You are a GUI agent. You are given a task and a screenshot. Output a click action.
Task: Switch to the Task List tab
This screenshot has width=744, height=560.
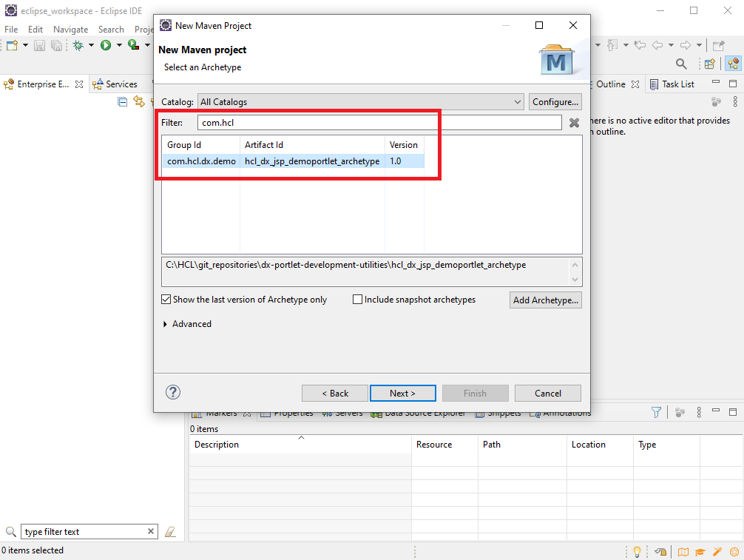[x=672, y=84]
